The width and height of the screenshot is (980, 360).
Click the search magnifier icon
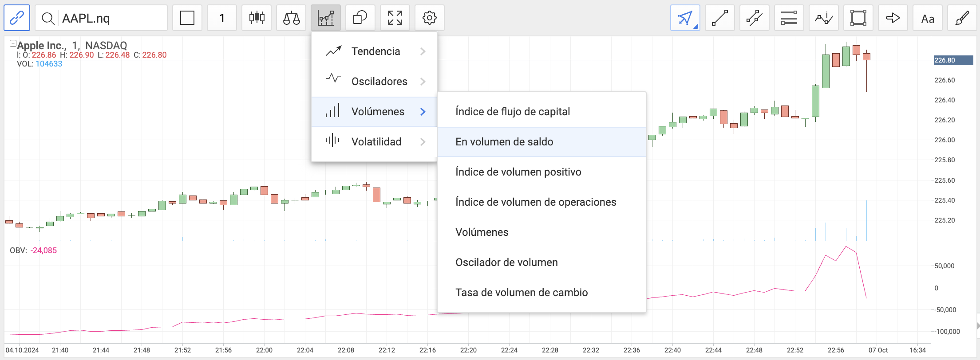click(x=48, y=19)
